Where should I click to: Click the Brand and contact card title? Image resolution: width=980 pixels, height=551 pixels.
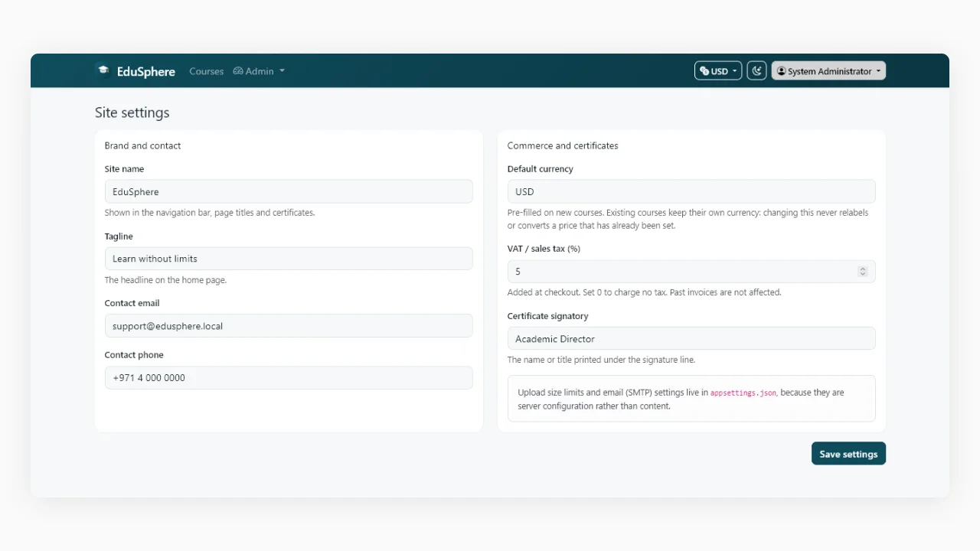point(142,145)
